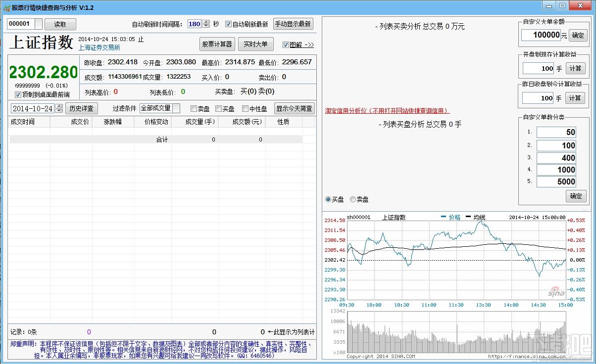Click the volume bar chart
The image size is (596, 364).
456,332
